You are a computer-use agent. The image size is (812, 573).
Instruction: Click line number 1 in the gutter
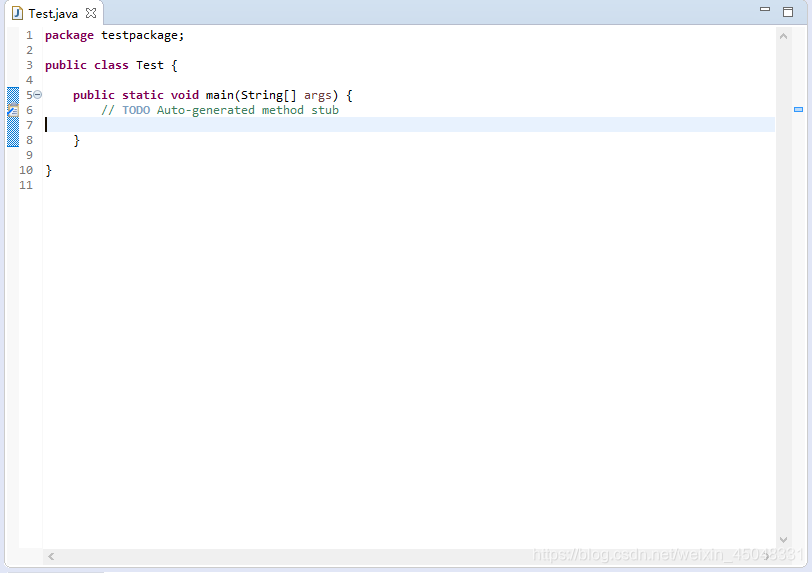pyautogui.click(x=30, y=35)
